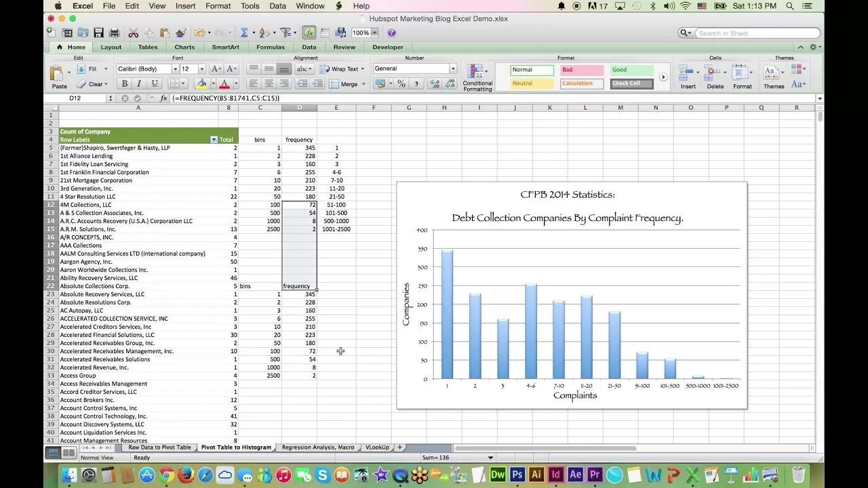The width and height of the screenshot is (868, 488).
Task: Click the Comma Style icon
Action: pos(416,83)
